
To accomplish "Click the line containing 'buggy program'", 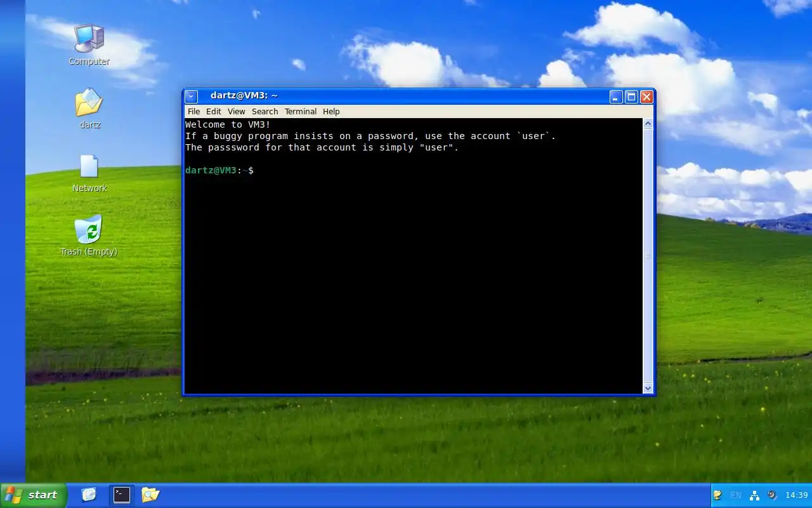I will (370, 136).
